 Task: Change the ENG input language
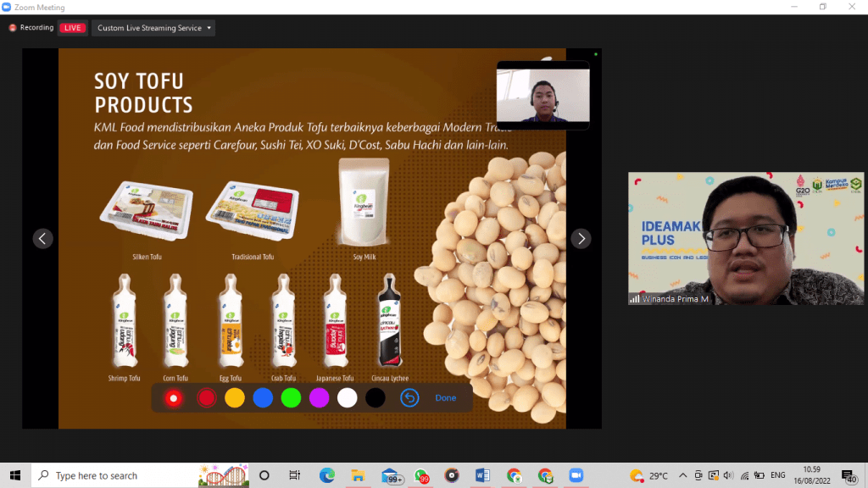(x=778, y=475)
